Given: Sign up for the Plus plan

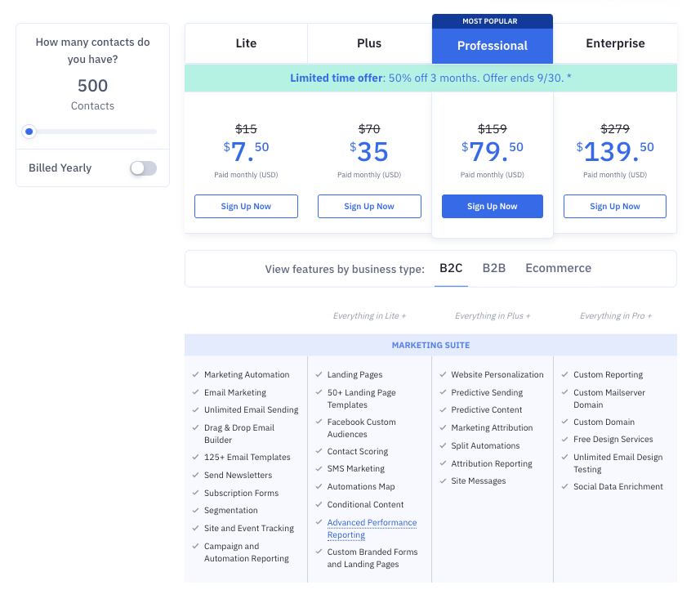Looking at the screenshot, I should [x=369, y=207].
